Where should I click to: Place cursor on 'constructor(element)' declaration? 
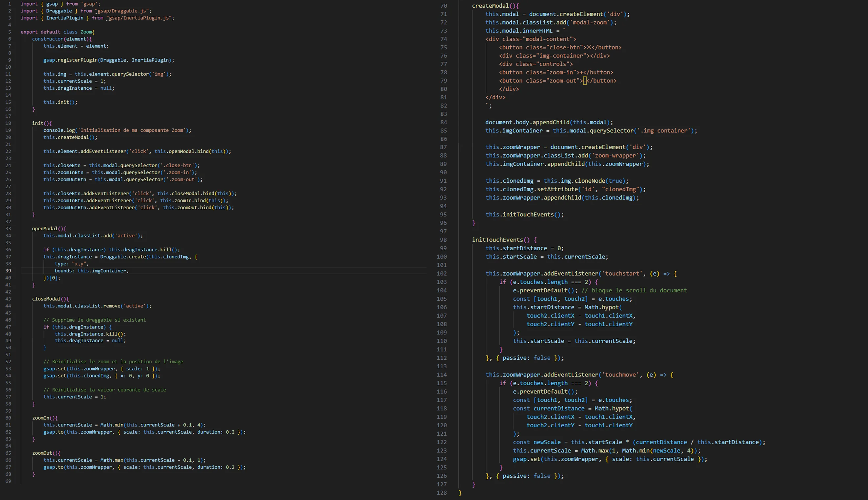point(61,39)
